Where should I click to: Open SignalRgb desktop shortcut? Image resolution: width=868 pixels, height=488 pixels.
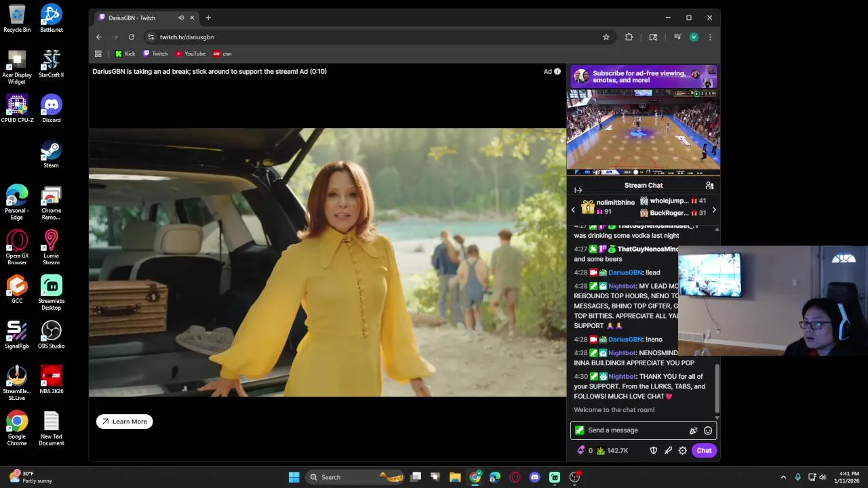pos(17,335)
